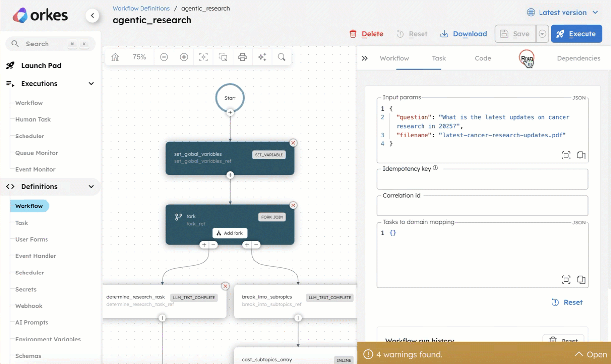Open Human Task executions

pos(33,119)
